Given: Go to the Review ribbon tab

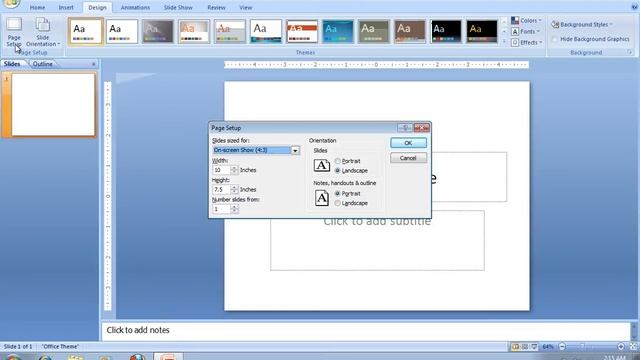Looking at the screenshot, I should pos(216,7).
